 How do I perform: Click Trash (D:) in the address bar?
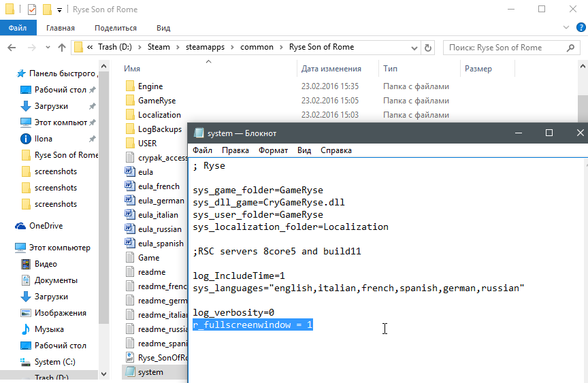click(x=115, y=47)
